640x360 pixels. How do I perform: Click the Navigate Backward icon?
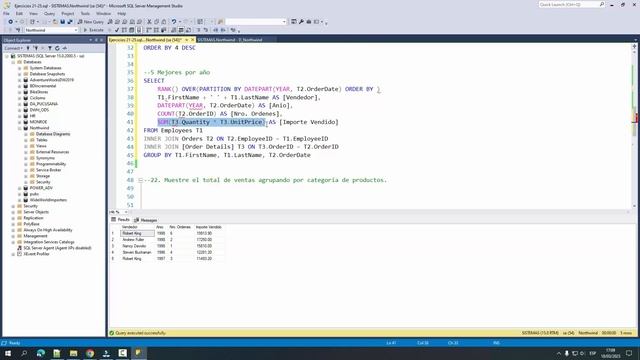[x=10, y=22]
